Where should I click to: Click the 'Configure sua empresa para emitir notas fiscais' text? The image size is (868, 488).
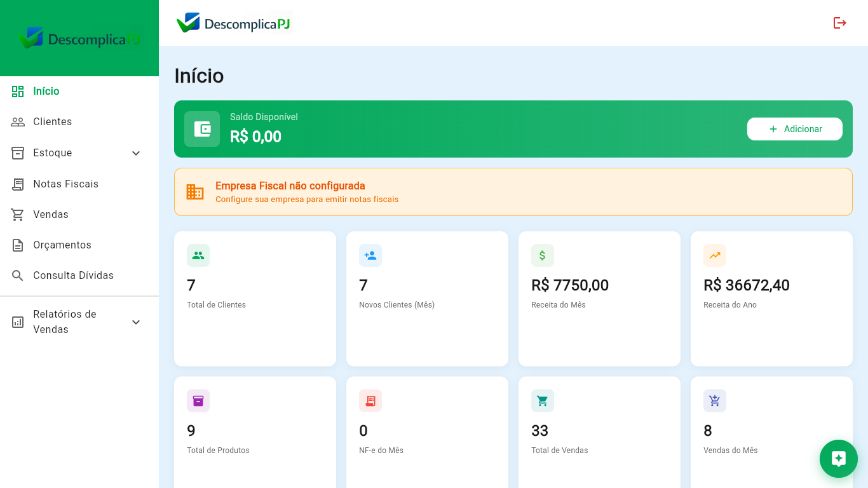[307, 200]
